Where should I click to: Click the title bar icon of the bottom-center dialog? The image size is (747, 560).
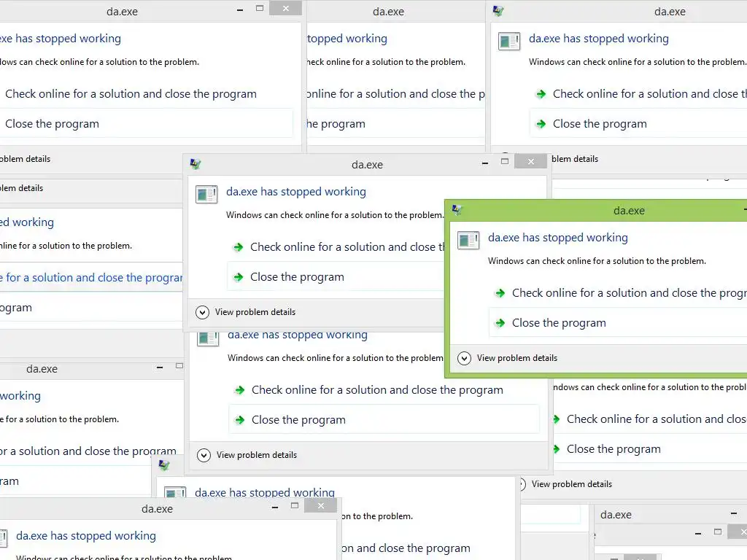click(x=164, y=464)
